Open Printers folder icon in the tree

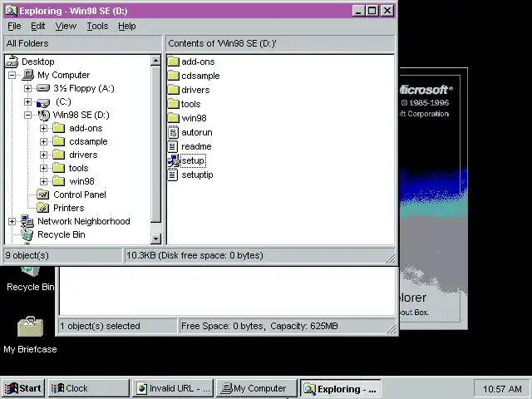coord(42,208)
